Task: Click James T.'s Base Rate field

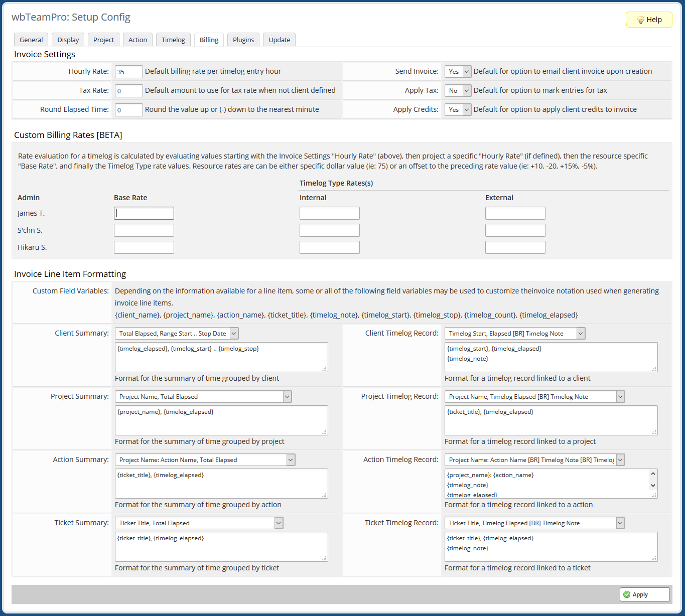Action: (x=144, y=213)
